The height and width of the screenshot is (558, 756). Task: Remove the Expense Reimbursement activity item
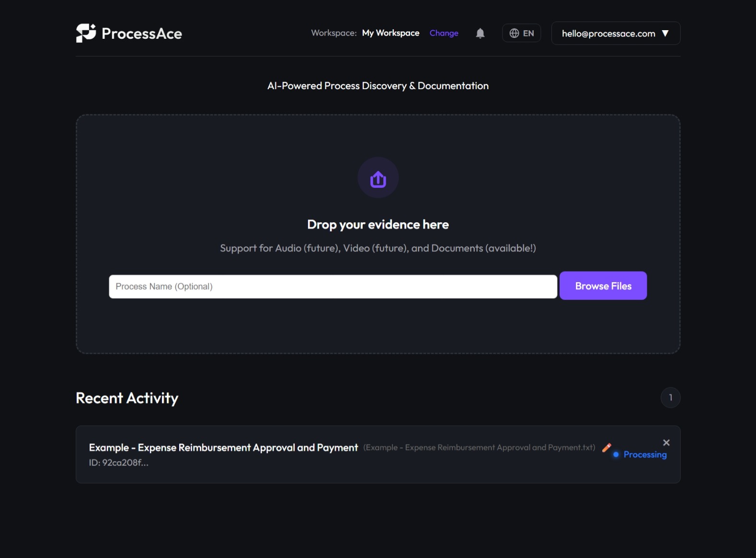pos(666,443)
